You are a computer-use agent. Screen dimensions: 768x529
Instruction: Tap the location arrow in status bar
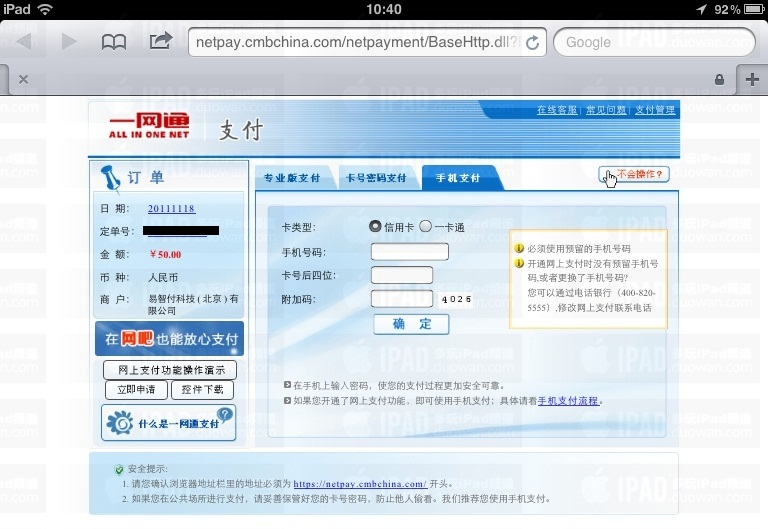pyautogui.click(x=701, y=9)
